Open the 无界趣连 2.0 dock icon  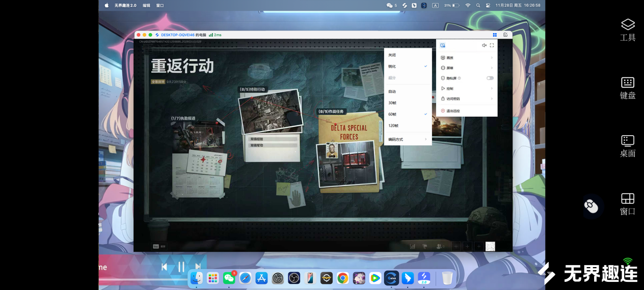424,278
